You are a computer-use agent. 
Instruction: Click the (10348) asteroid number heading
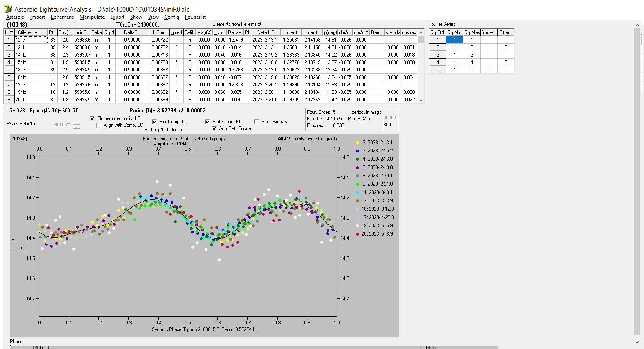click(x=17, y=25)
